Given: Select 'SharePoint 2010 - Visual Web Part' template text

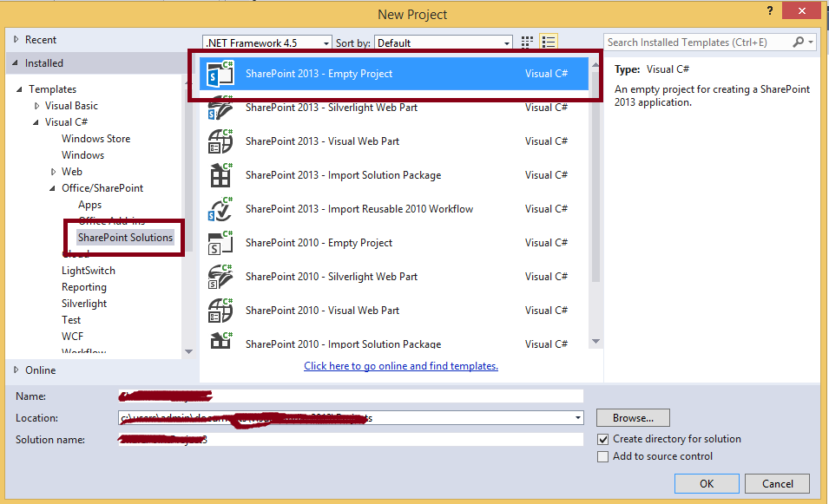Looking at the screenshot, I should point(323,310).
